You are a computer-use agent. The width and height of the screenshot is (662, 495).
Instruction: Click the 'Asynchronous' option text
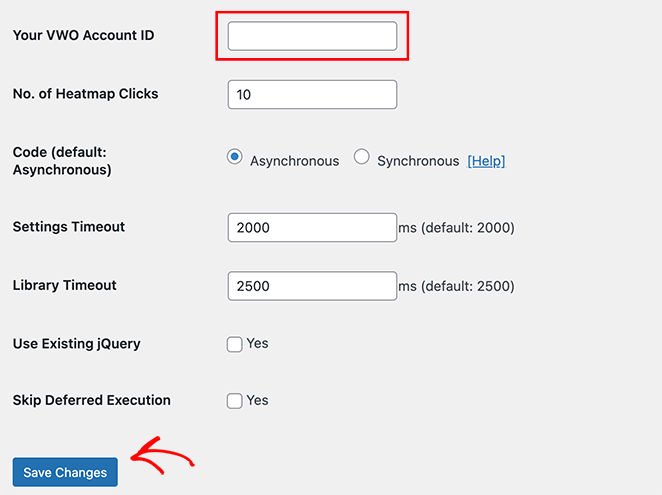[x=294, y=161]
